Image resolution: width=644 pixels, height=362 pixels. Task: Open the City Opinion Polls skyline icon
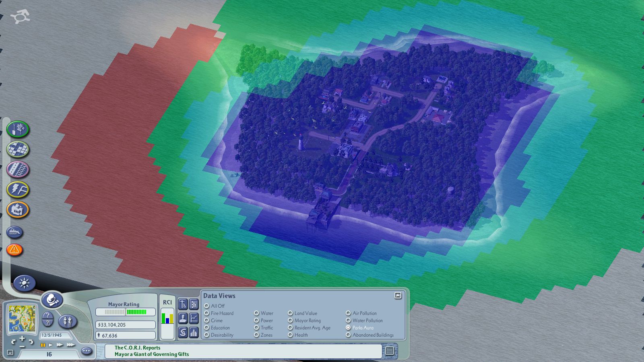(x=194, y=332)
